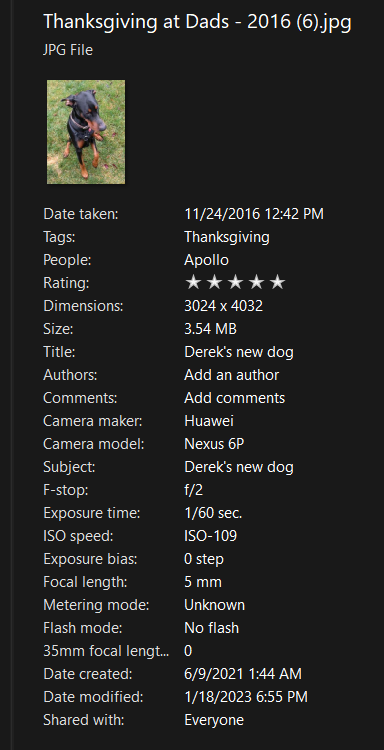Open the dog photo thumbnail
384x750 pixels.
(86, 132)
